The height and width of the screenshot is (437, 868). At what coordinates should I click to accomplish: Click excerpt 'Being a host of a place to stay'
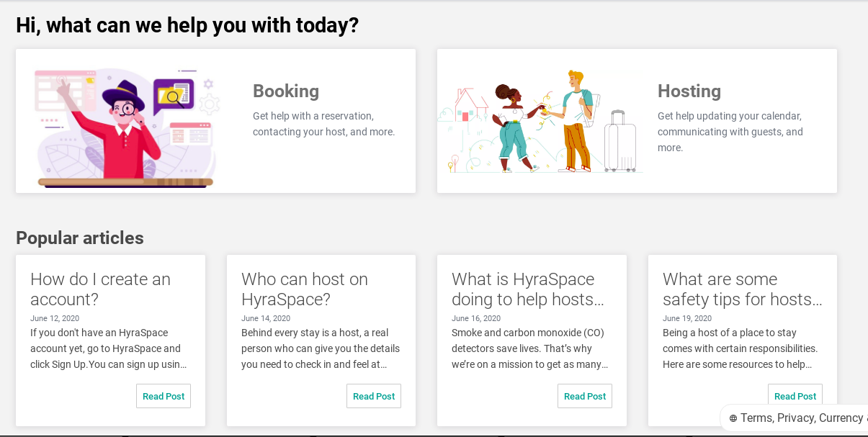(741, 348)
